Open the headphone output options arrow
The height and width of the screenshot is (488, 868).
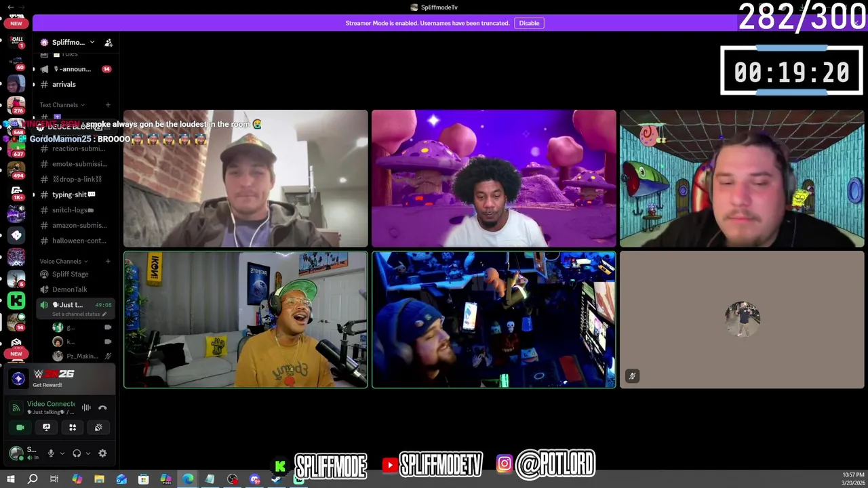click(87, 453)
